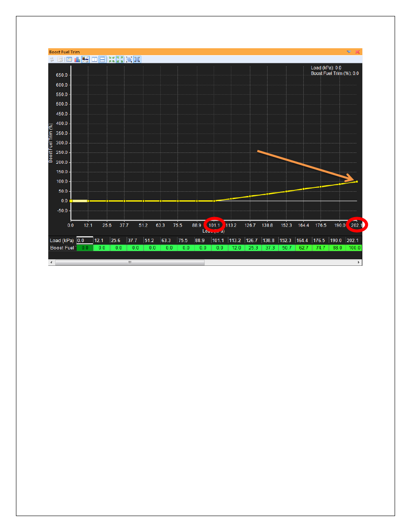Click the horizontal scrollbar thumb below table
411x532 pixels.
click(130, 262)
